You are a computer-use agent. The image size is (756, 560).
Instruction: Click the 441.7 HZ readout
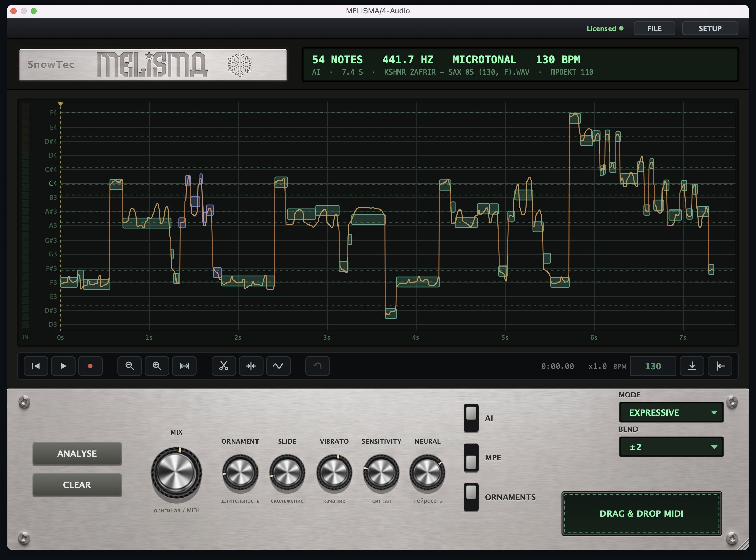click(408, 60)
